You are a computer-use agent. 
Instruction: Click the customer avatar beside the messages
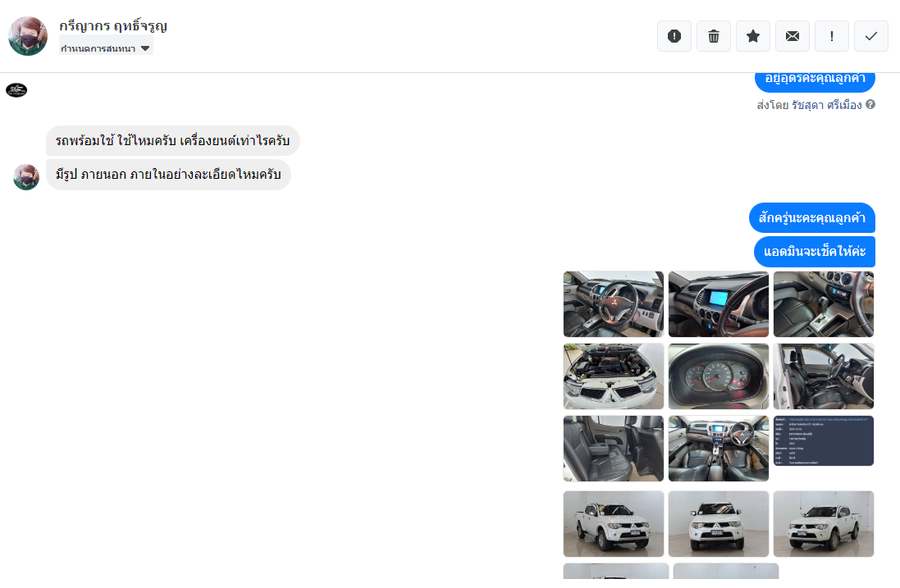26,176
